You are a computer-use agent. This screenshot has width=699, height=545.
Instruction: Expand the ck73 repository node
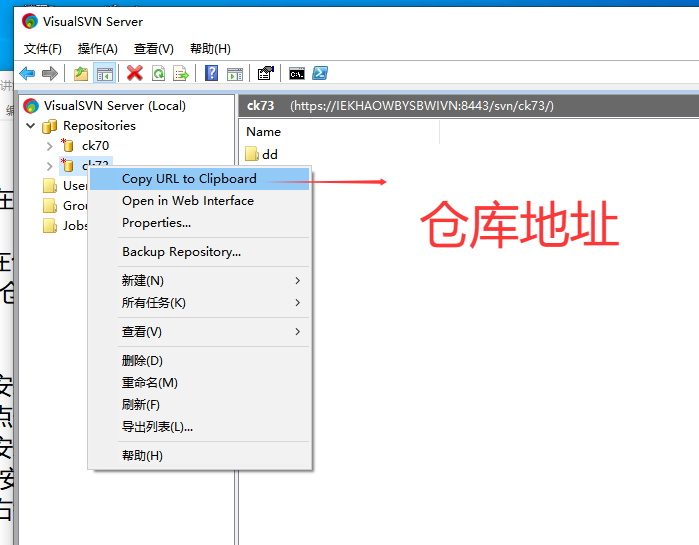pos(49,166)
